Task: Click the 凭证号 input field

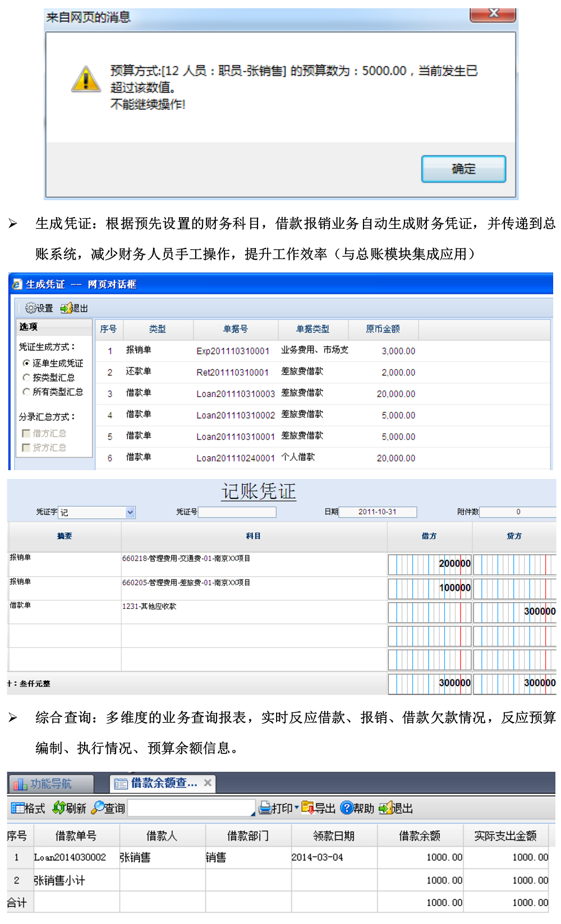Action: [237, 512]
